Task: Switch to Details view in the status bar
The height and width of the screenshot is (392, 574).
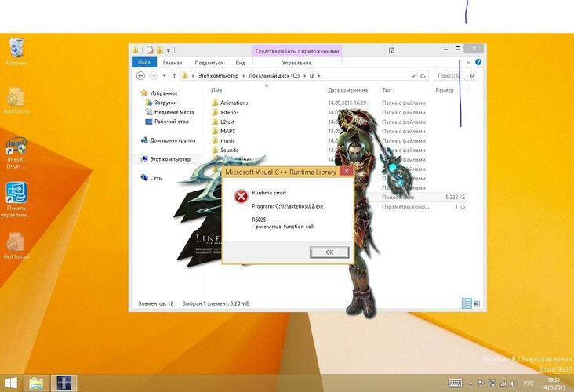Action: pyautogui.click(x=467, y=303)
